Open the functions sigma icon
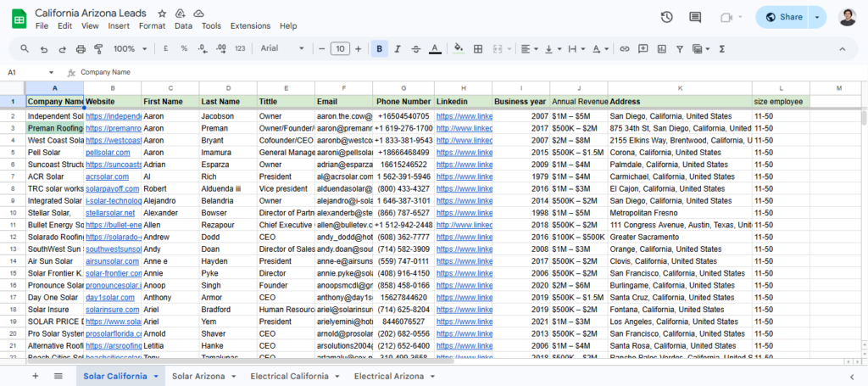Image resolution: width=868 pixels, height=386 pixels. pos(722,48)
